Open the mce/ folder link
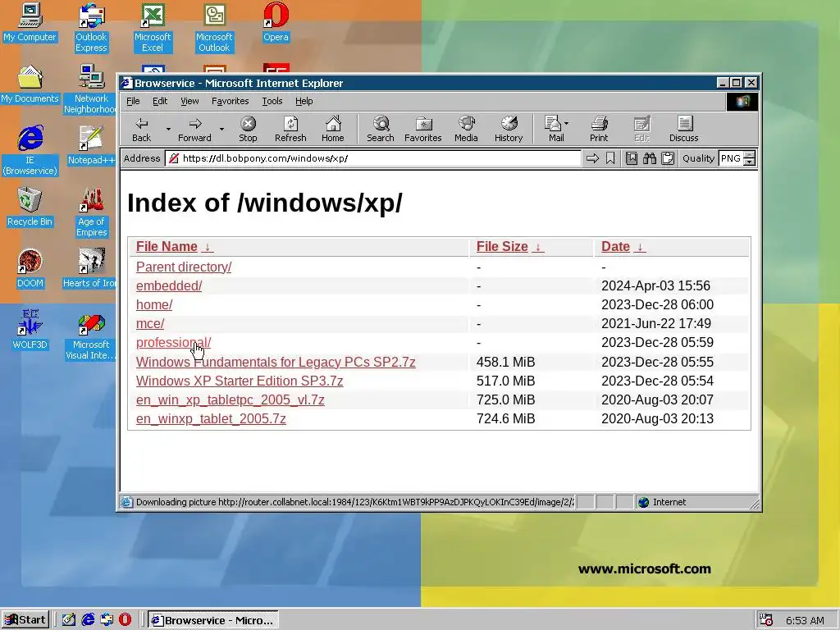The image size is (840, 630). tap(150, 323)
